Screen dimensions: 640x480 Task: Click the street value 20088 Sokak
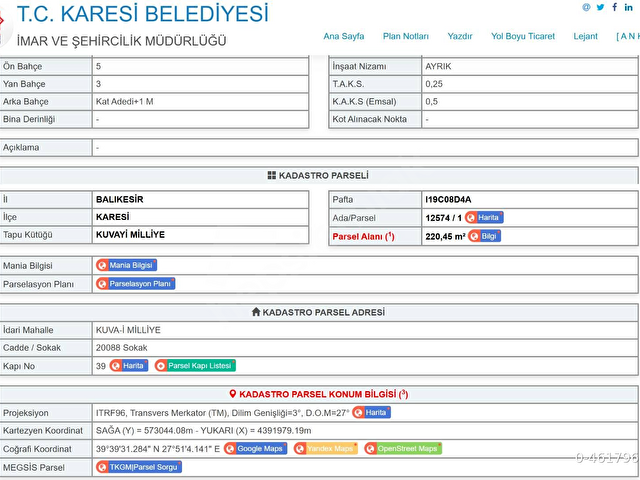(122, 348)
